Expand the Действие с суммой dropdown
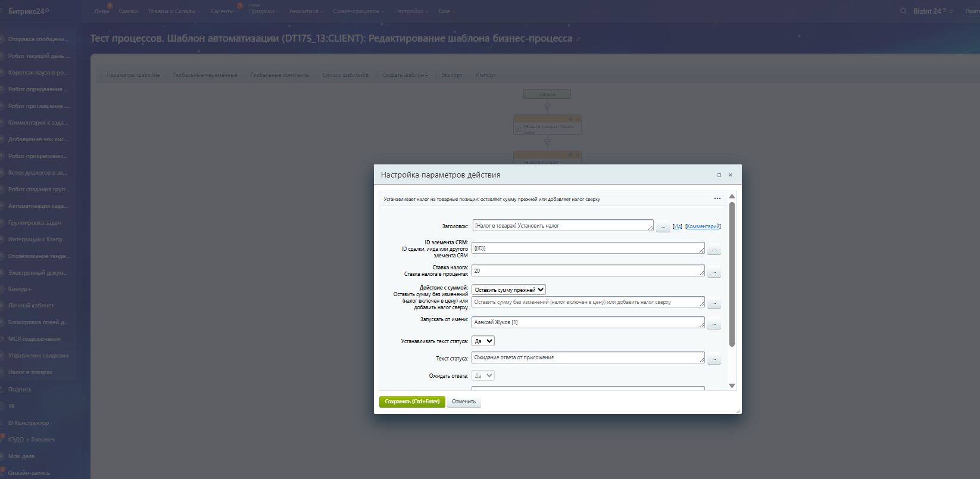 (x=508, y=290)
